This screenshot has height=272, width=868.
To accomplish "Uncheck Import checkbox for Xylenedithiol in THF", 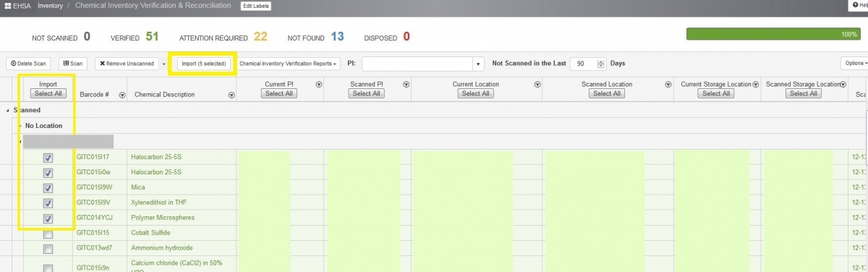I will tap(48, 203).
